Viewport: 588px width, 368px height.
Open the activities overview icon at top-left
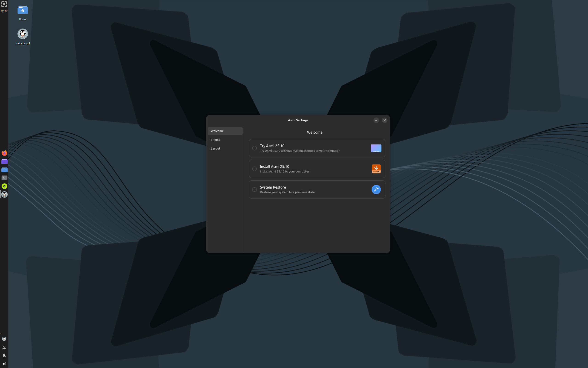pyautogui.click(x=4, y=4)
